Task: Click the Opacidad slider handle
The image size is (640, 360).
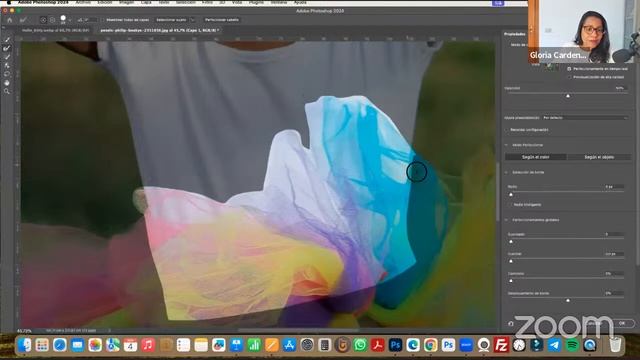Action: click(x=568, y=96)
